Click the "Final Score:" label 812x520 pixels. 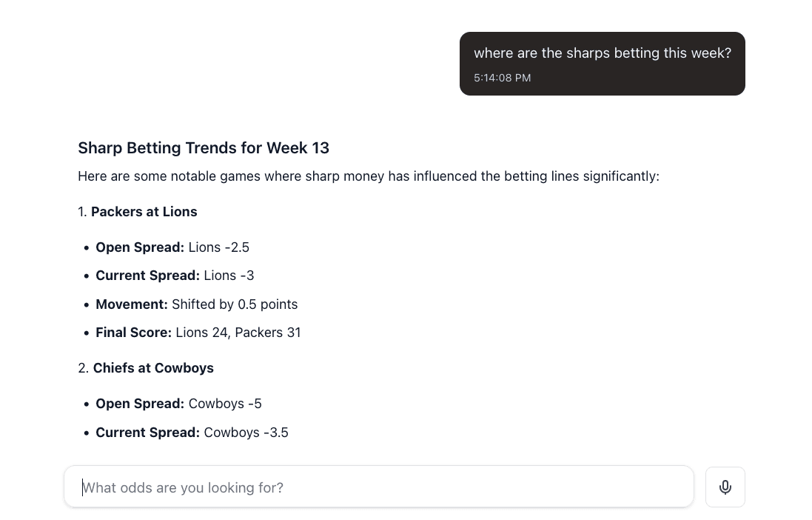coord(133,333)
